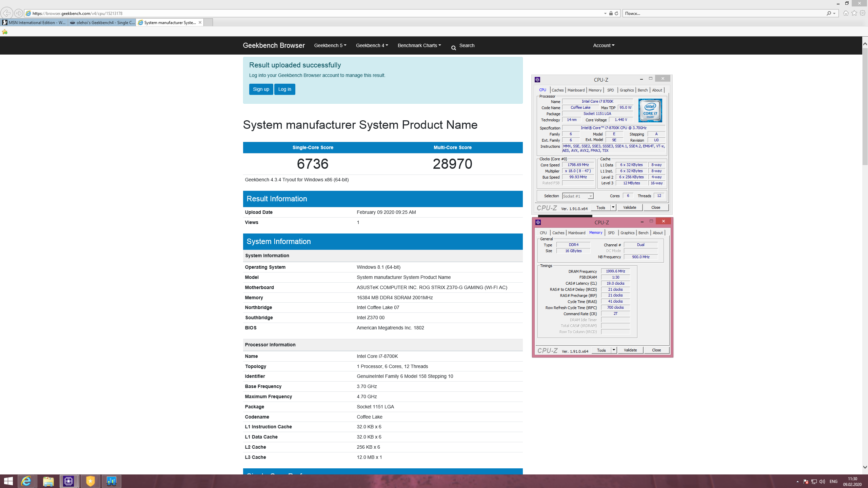The height and width of the screenshot is (488, 868).
Task: Expand the Geekbench 4 dropdown menu
Action: click(x=372, y=45)
